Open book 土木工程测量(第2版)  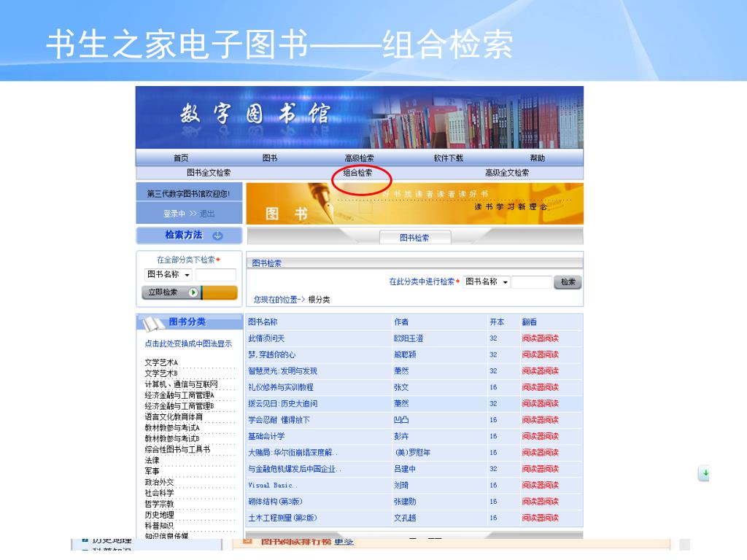coord(282,518)
